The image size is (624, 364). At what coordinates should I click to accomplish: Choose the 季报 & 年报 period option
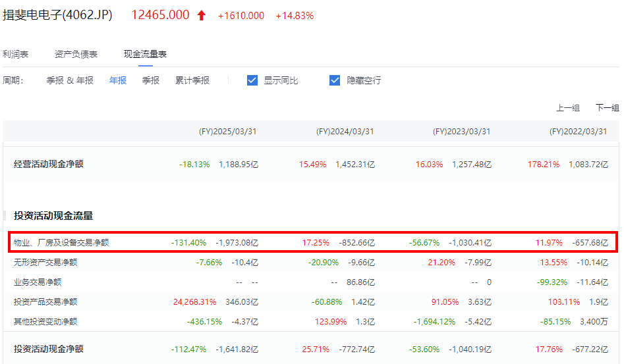[70, 80]
